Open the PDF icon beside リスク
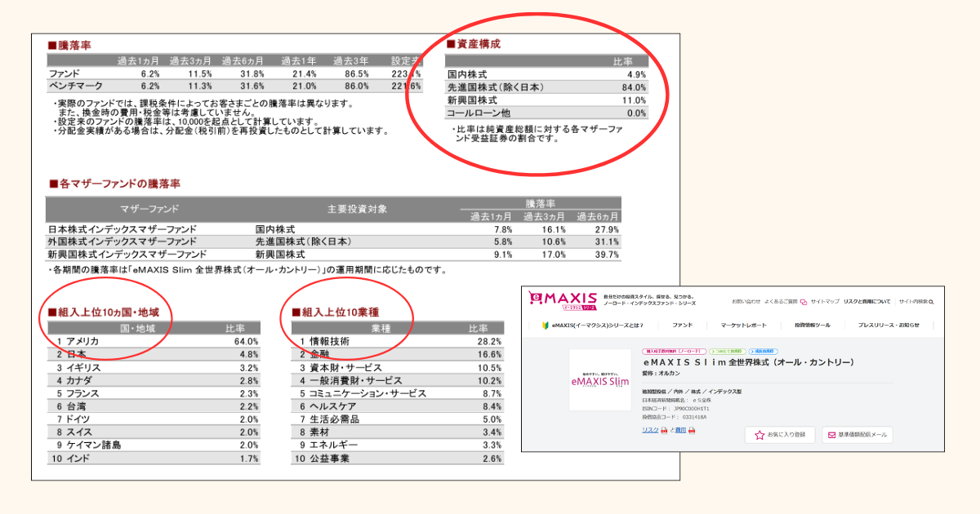 (x=665, y=430)
